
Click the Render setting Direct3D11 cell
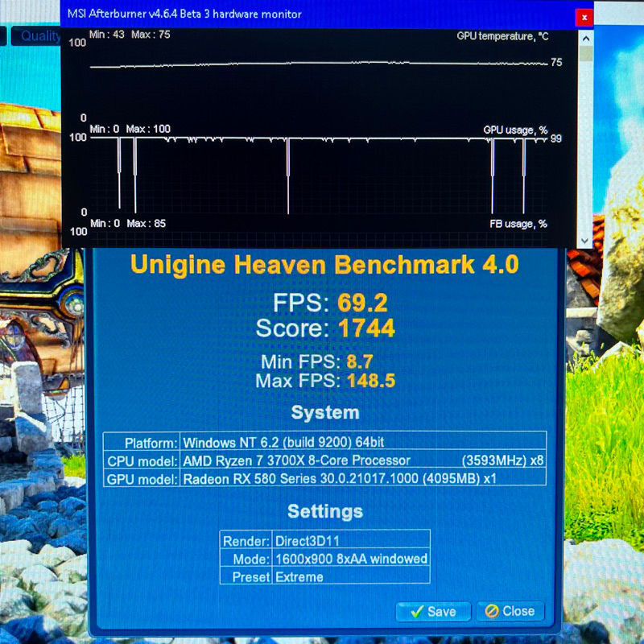click(350, 542)
